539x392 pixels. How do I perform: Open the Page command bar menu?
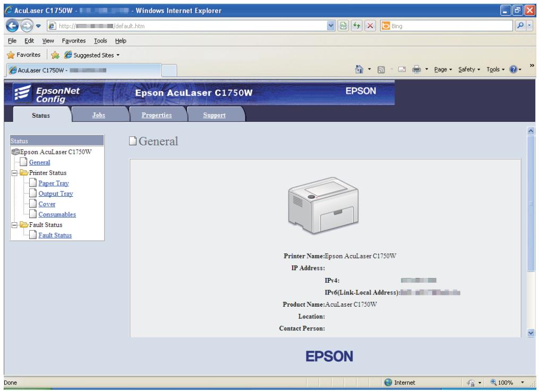443,69
